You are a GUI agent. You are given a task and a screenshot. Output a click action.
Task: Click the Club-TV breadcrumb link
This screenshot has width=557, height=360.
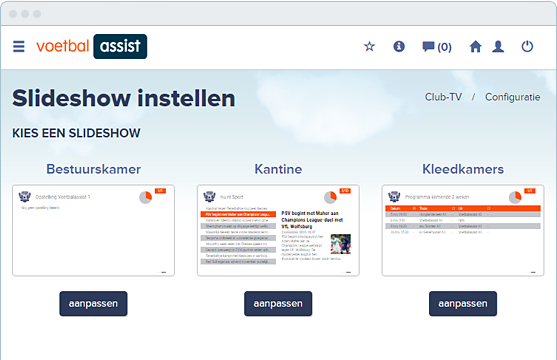click(443, 97)
